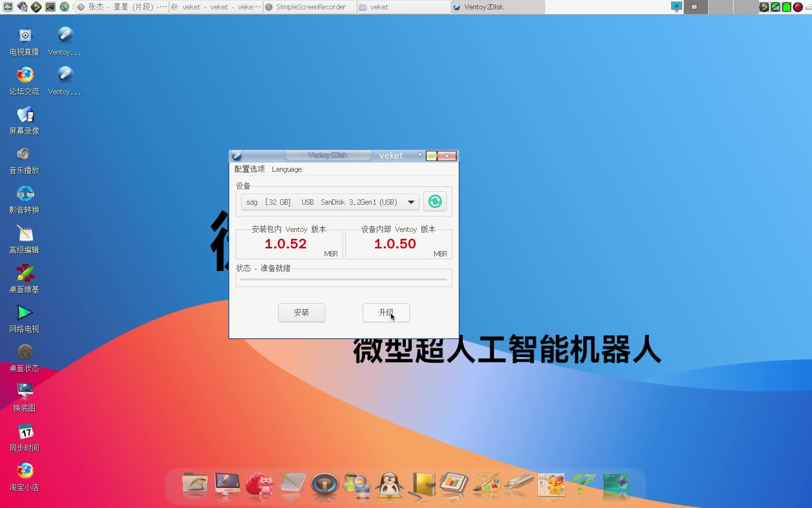Image resolution: width=812 pixels, height=508 pixels.
Task: Click the world globe icon in top panel
Action: tap(64, 7)
